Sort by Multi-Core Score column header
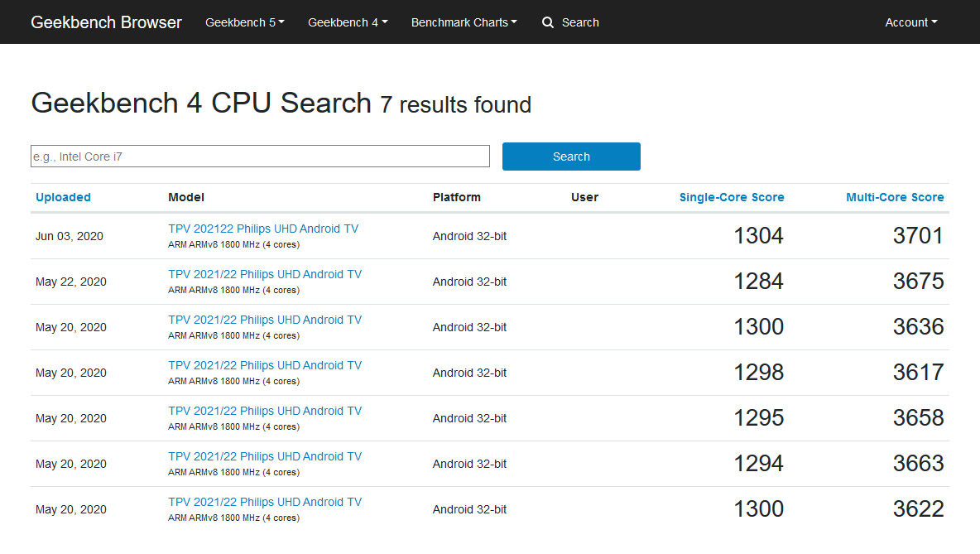Image resolution: width=980 pixels, height=554 pixels. coord(895,197)
